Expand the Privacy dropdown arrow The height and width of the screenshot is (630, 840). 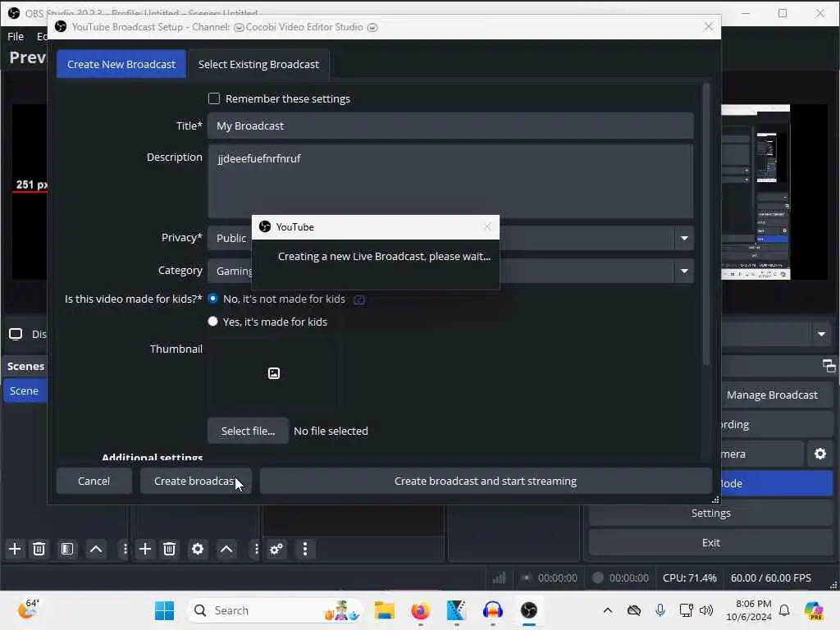click(684, 239)
